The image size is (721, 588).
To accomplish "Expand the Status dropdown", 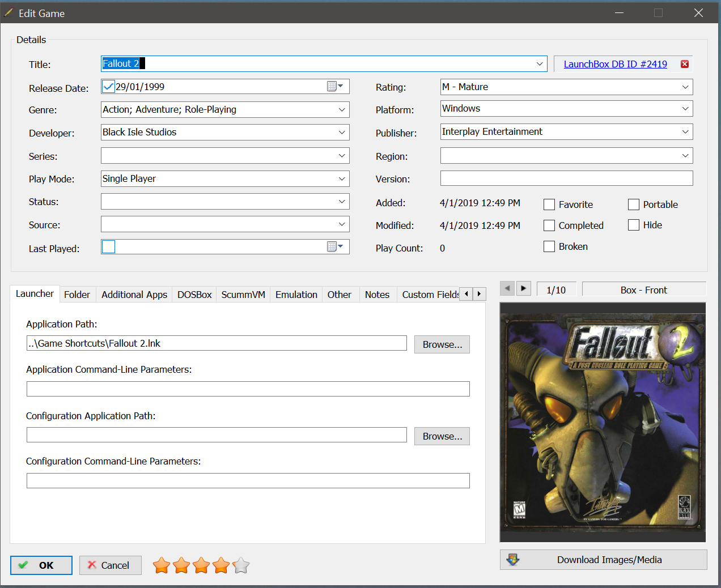I will tap(342, 201).
